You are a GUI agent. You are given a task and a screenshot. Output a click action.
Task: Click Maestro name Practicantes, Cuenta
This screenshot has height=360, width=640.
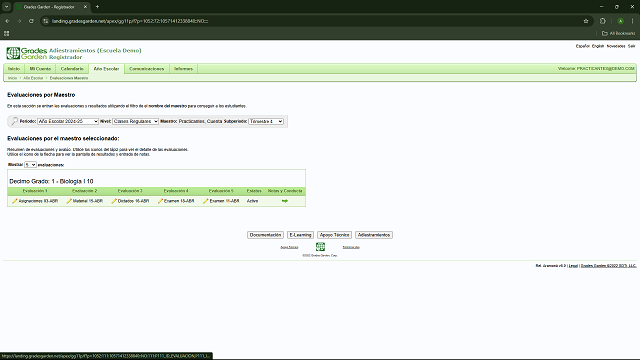pos(200,121)
